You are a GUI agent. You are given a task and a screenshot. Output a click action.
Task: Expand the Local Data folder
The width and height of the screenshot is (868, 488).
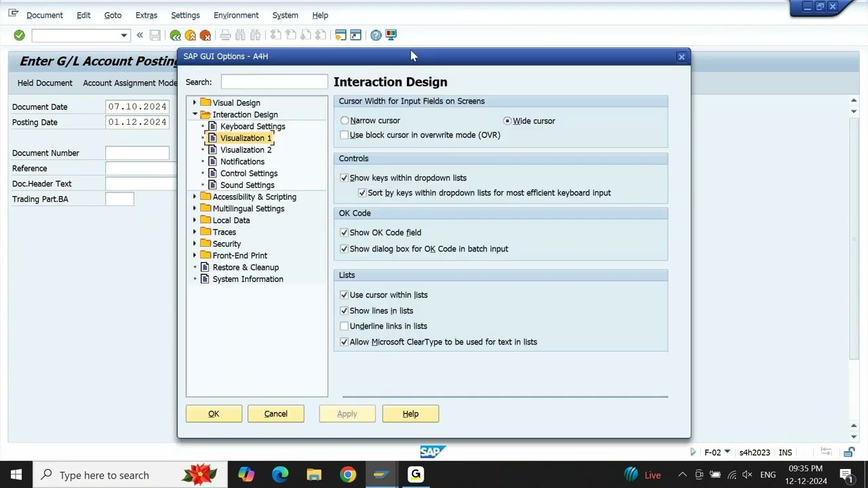coord(195,220)
